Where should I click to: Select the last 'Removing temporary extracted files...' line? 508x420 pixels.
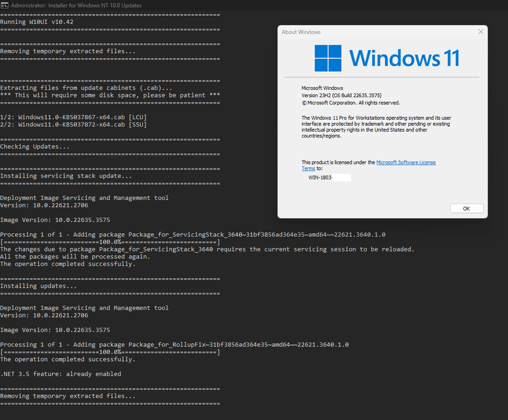(x=68, y=396)
